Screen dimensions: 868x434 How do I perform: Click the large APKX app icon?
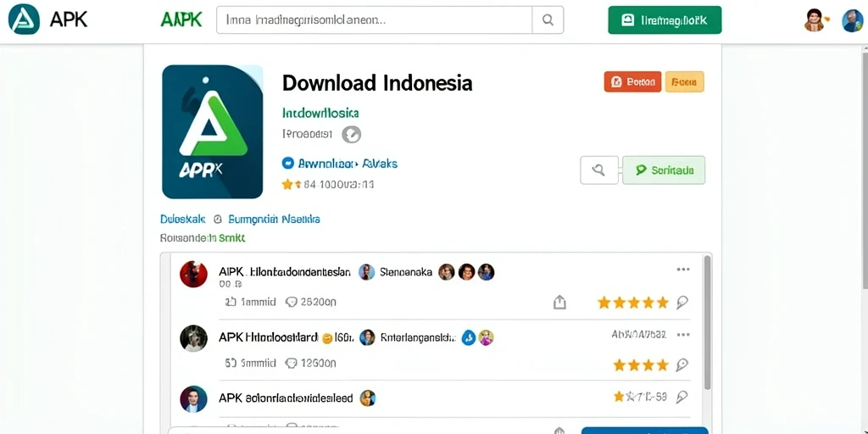(x=213, y=131)
